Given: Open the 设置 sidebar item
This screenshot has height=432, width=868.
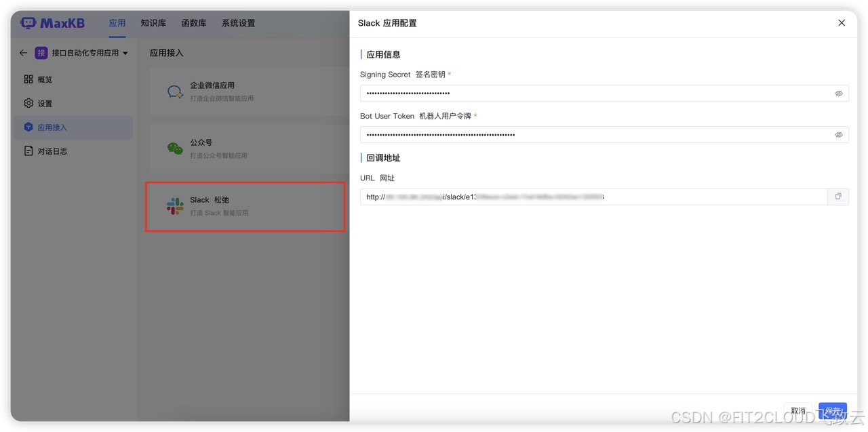Looking at the screenshot, I should pyautogui.click(x=73, y=103).
